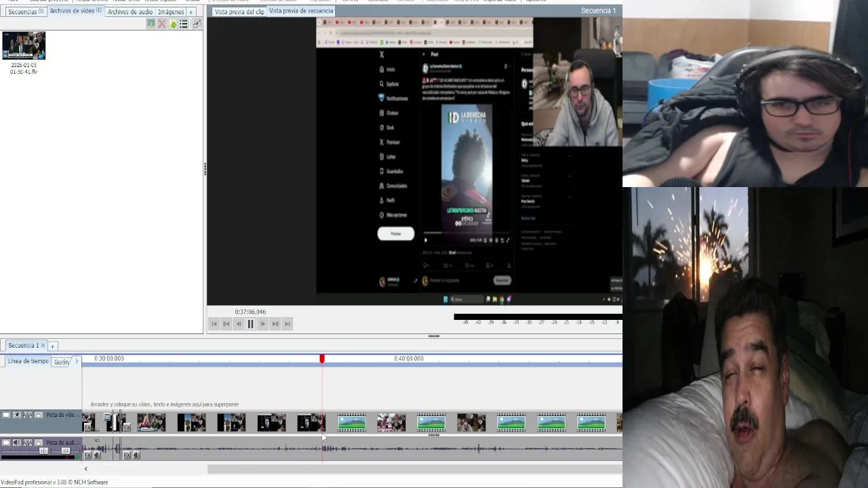Pause the sequence preview playback
The height and width of the screenshot is (488, 868).
click(250, 324)
